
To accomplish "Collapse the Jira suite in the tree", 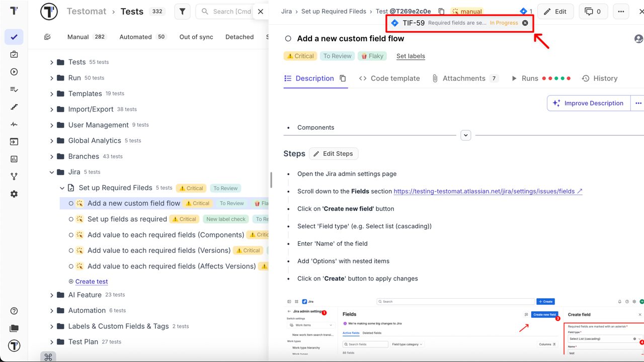I will click(x=52, y=171).
